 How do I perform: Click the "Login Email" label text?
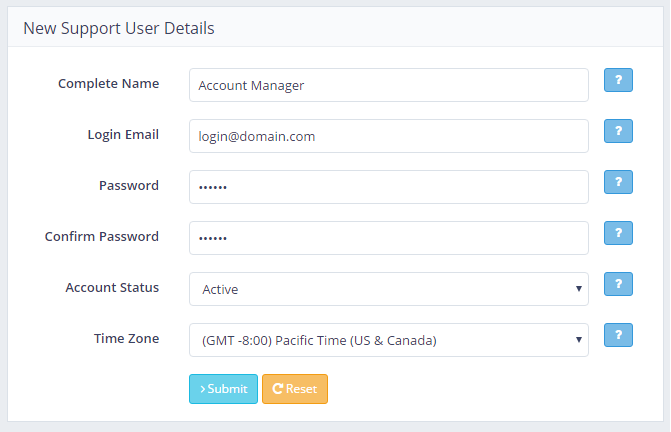[123, 135]
